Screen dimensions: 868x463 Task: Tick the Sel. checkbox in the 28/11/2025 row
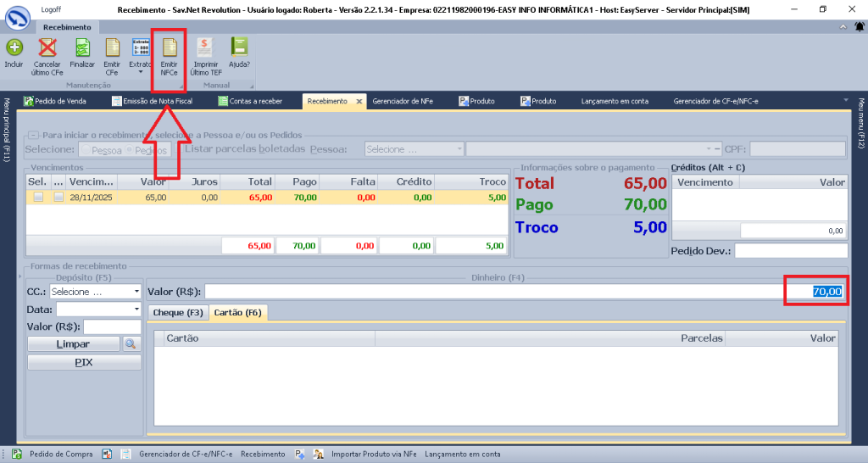click(x=38, y=198)
